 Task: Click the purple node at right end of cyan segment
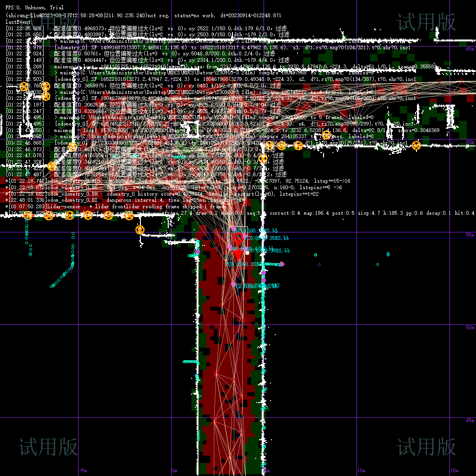[x=282, y=264]
